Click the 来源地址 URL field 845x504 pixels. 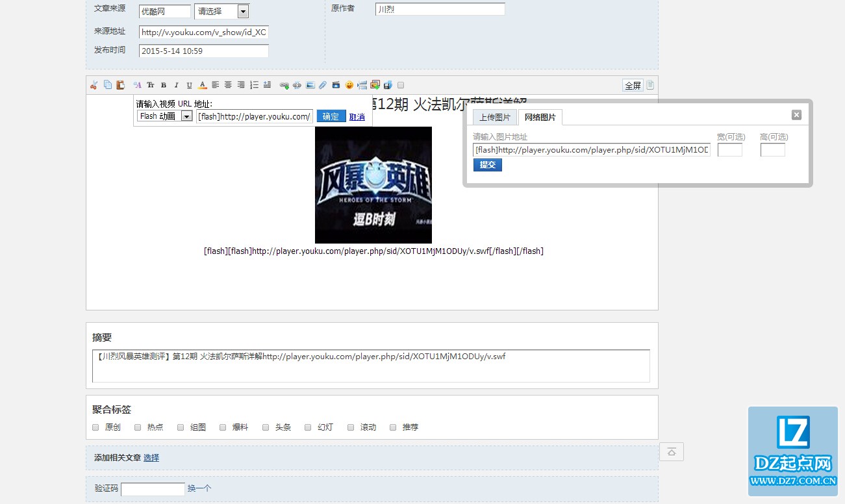coord(204,32)
